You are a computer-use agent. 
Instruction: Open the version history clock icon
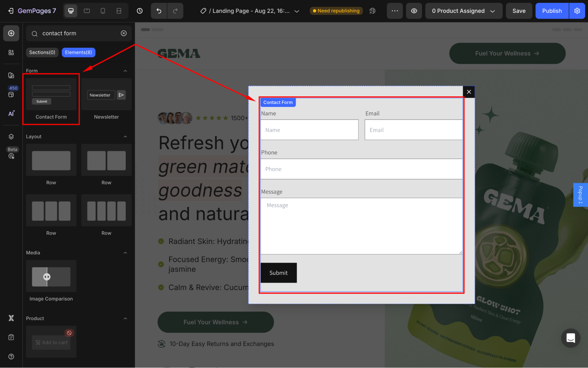[x=140, y=11]
